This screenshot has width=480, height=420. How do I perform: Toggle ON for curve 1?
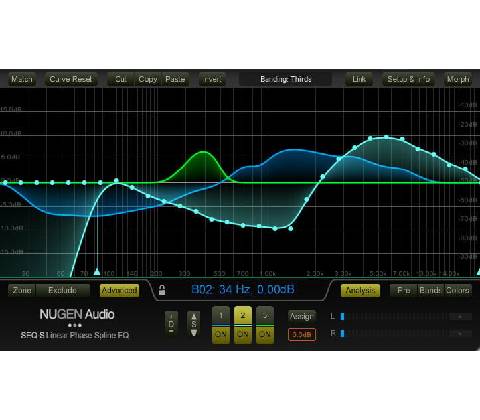coord(221,334)
